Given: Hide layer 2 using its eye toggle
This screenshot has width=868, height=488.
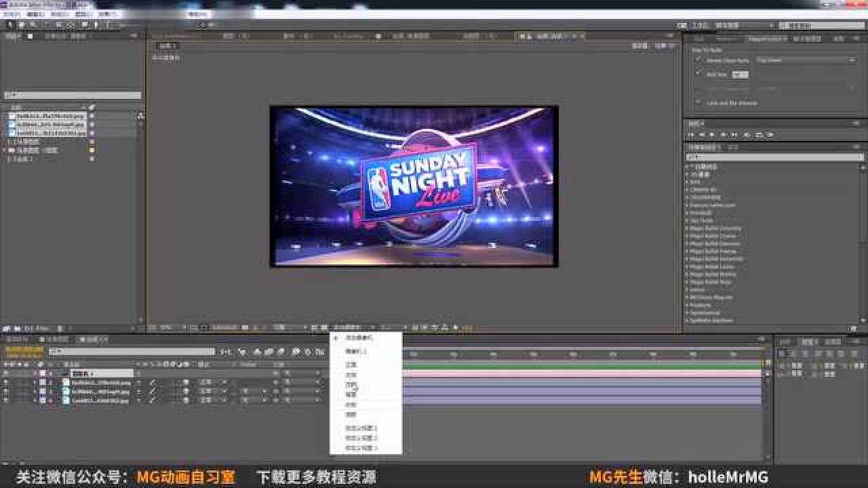Looking at the screenshot, I should pyautogui.click(x=6, y=382).
